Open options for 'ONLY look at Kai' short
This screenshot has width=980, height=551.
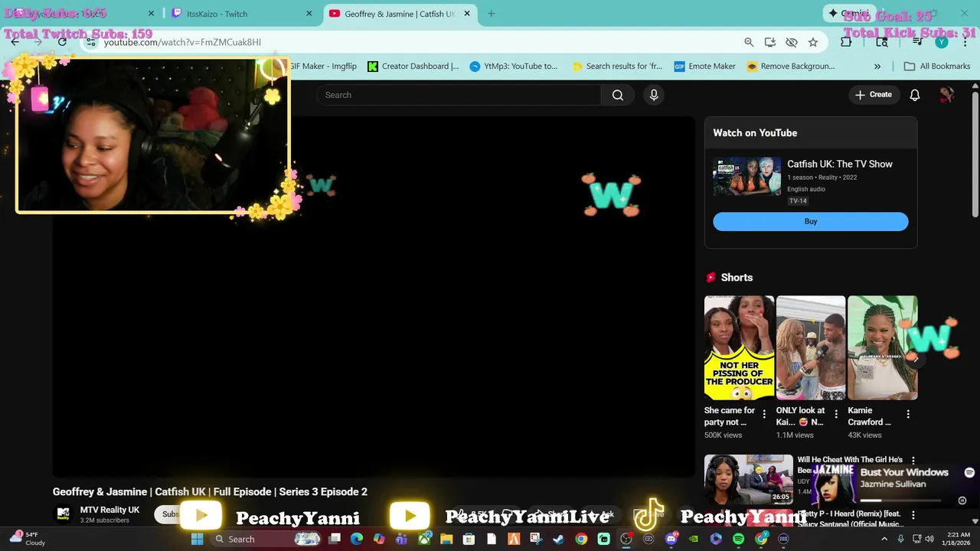835,414
